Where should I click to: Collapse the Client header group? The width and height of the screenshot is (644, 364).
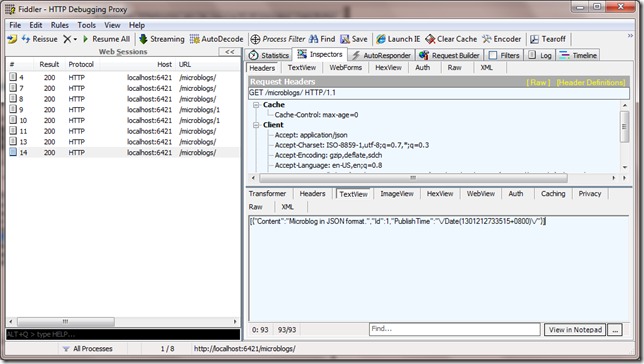point(256,125)
